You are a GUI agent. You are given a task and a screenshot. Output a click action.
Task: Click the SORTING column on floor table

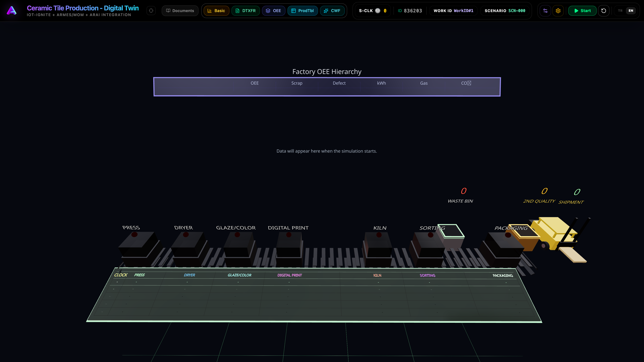427,275
